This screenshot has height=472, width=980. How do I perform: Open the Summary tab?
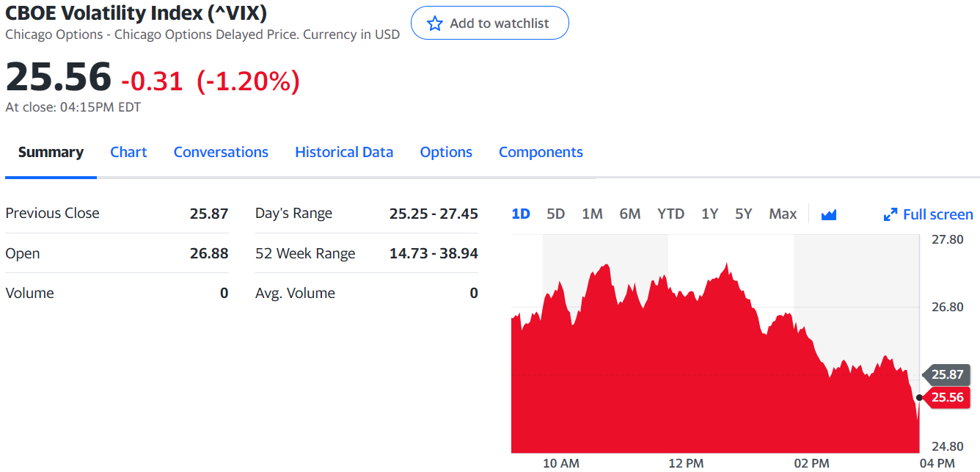coord(51,152)
